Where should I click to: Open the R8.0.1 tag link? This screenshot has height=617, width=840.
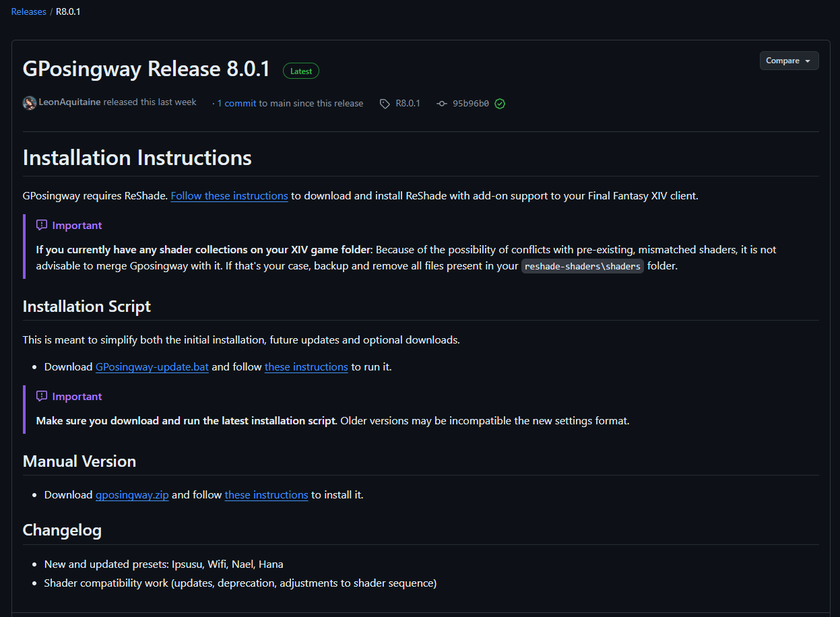408,103
